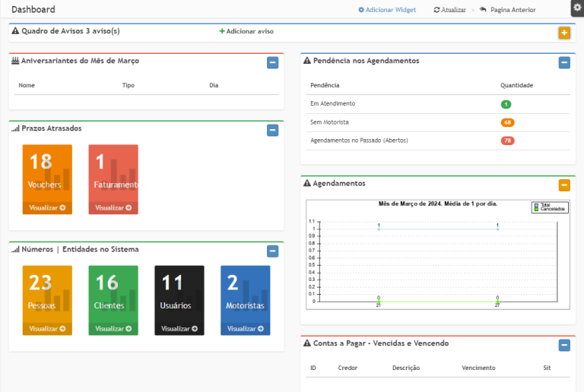
Task: Open the settings gear in top corner
Action: click(576, 8)
